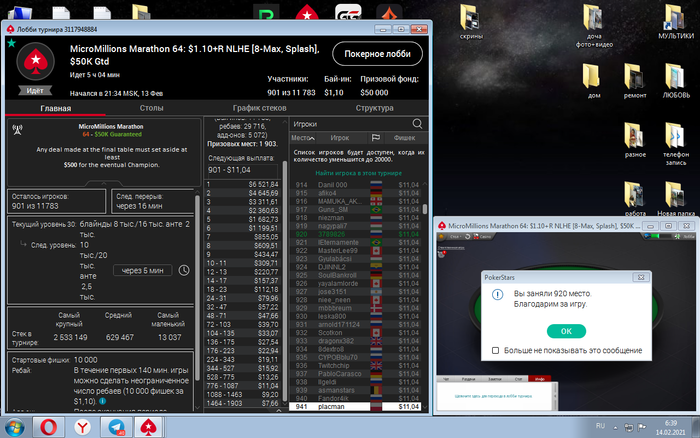Click the link to go to the tournament lobby in the Info panel
The height and width of the screenshot is (438, 700).
click(x=493, y=396)
